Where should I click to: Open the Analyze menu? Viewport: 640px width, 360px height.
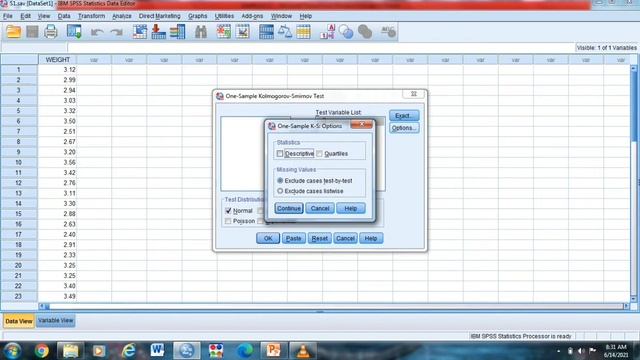(122, 16)
